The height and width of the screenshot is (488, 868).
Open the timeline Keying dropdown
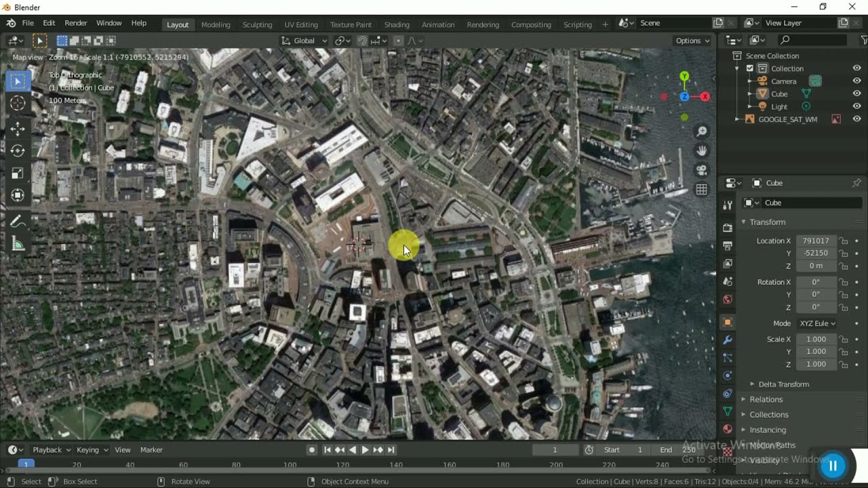tap(92, 450)
